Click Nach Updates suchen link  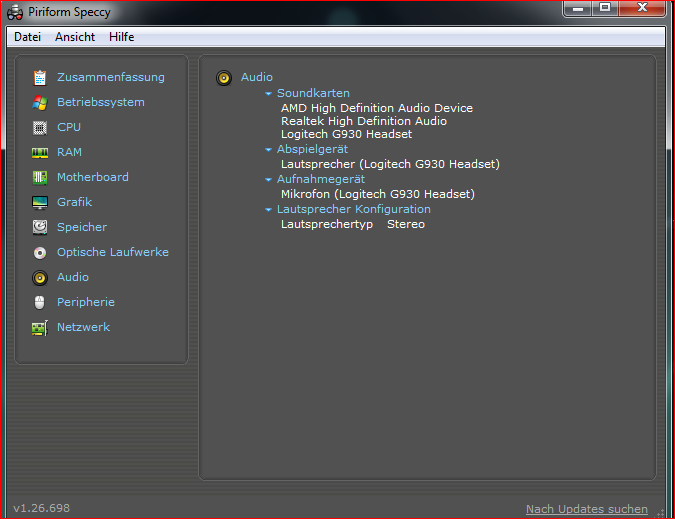(587, 509)
